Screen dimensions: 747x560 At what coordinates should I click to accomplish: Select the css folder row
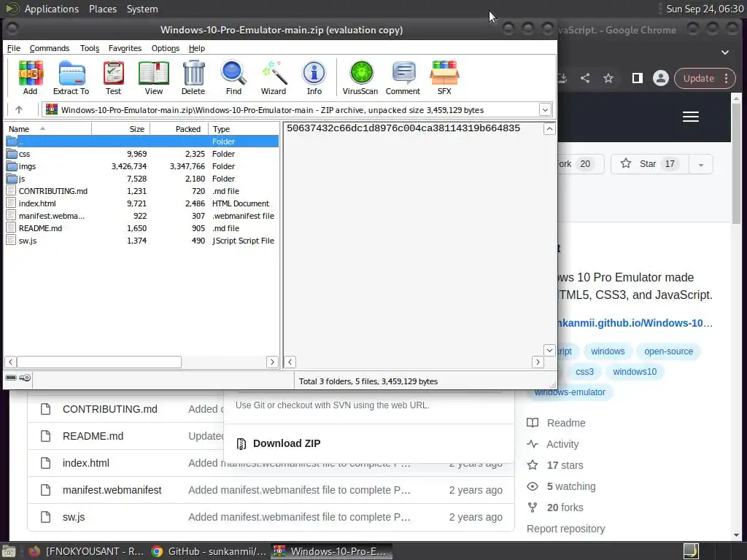[x=142, y=154]
